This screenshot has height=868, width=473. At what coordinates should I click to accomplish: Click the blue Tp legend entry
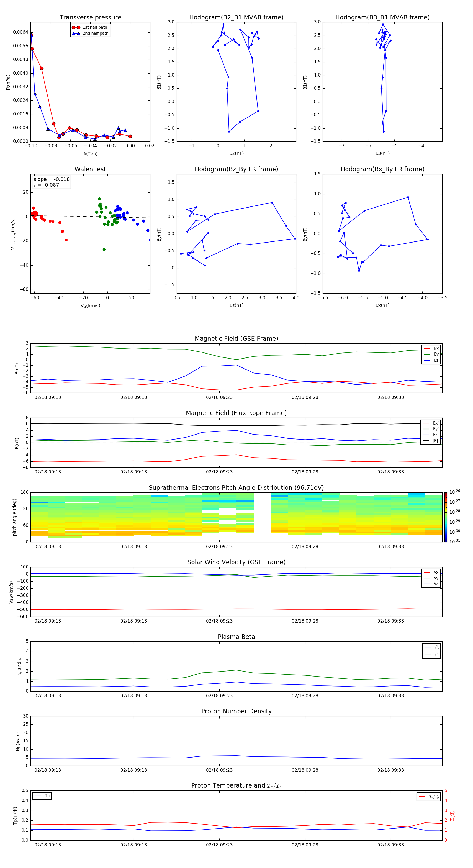click(42, 796)
